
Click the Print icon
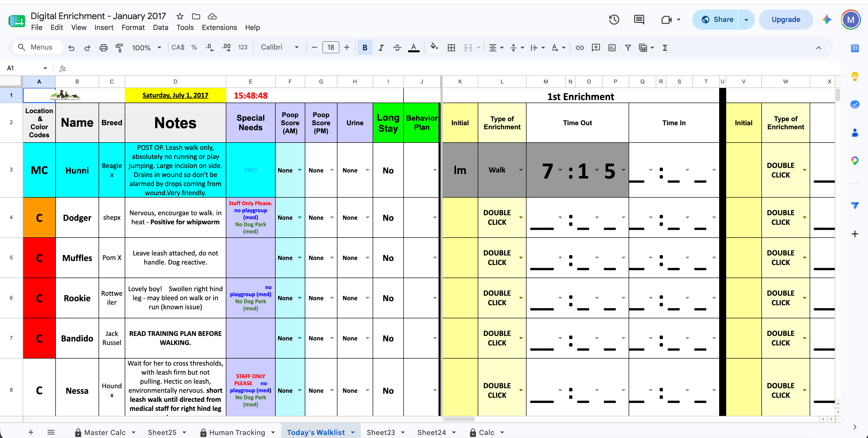[103, 48]
